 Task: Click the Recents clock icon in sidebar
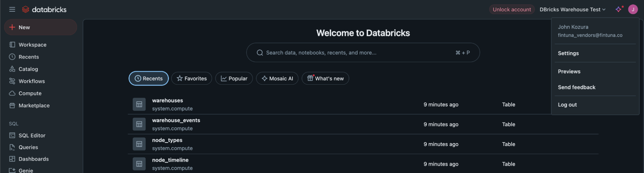coord(12,57)
